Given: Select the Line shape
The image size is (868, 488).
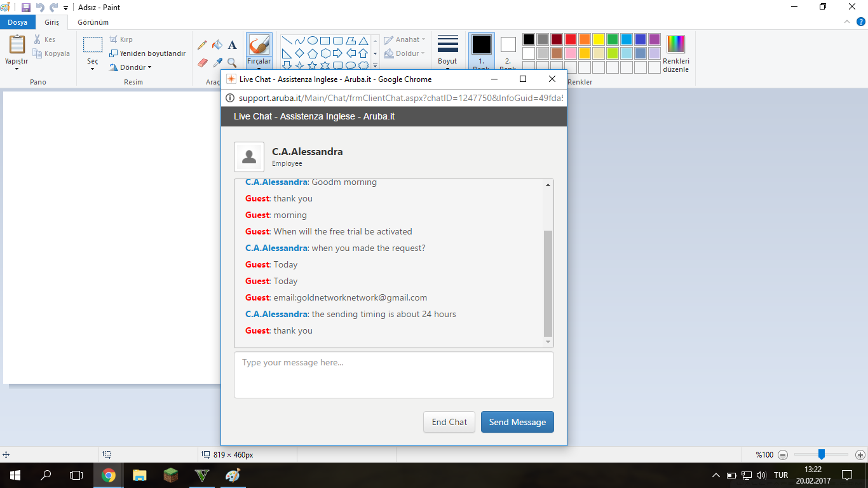Looking at the screenshot, I should (x=287, y=41).
